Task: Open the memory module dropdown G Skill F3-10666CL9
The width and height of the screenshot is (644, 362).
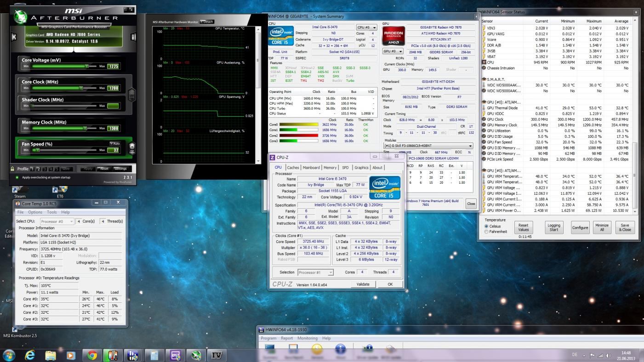Action: coord(428,146)
